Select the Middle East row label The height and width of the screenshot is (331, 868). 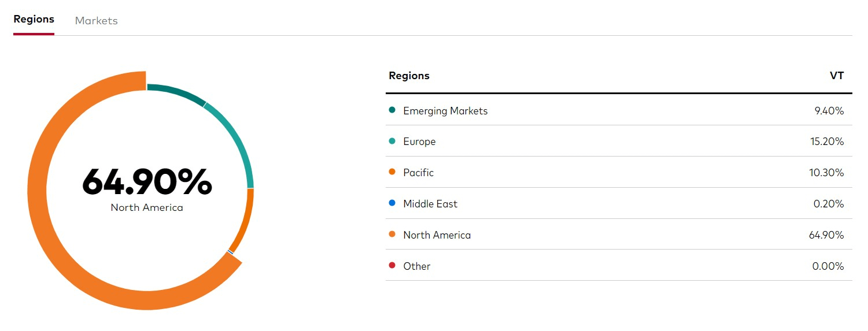430,204
